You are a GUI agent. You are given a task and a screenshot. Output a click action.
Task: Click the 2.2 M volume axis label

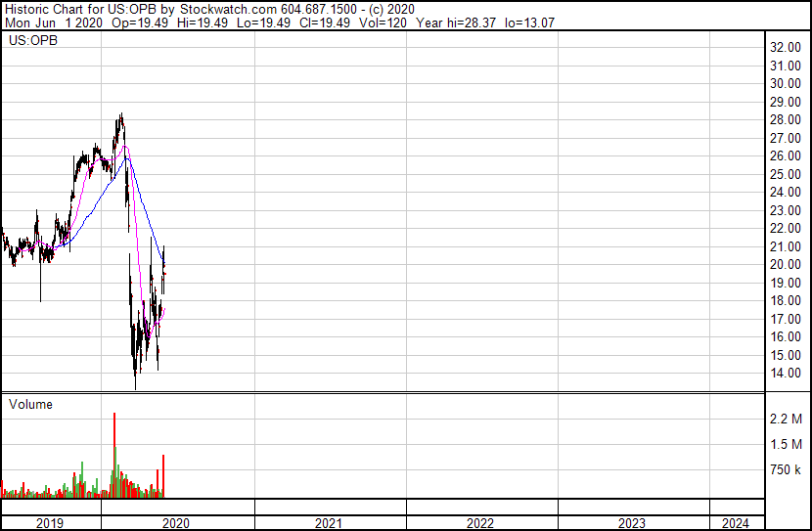(786, 419)
